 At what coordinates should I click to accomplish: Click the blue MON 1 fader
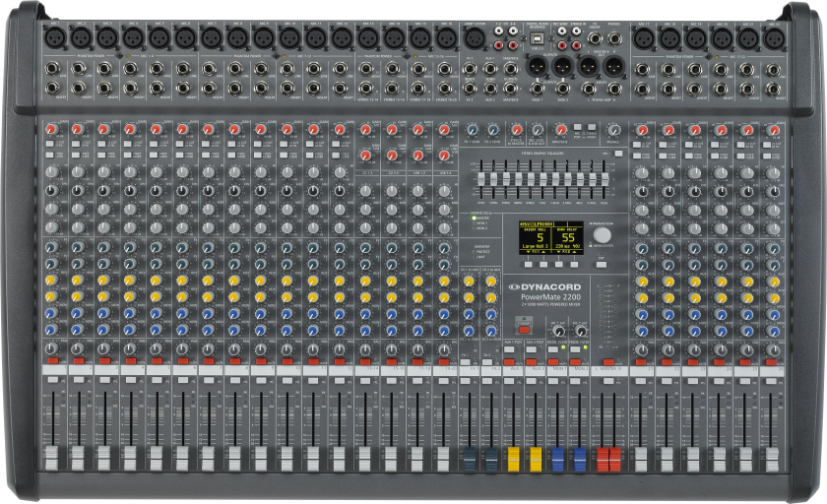pos(558,458)
